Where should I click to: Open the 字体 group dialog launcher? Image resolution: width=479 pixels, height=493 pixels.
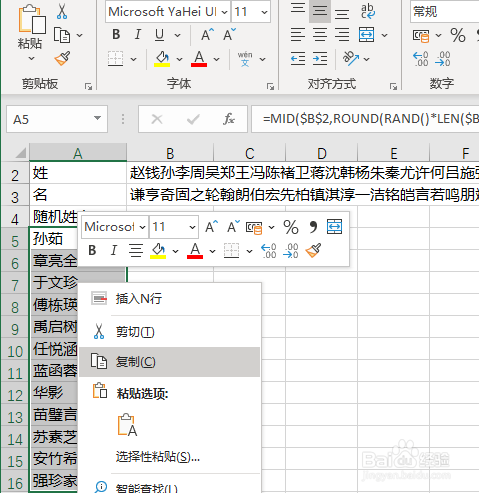point(270,87)
